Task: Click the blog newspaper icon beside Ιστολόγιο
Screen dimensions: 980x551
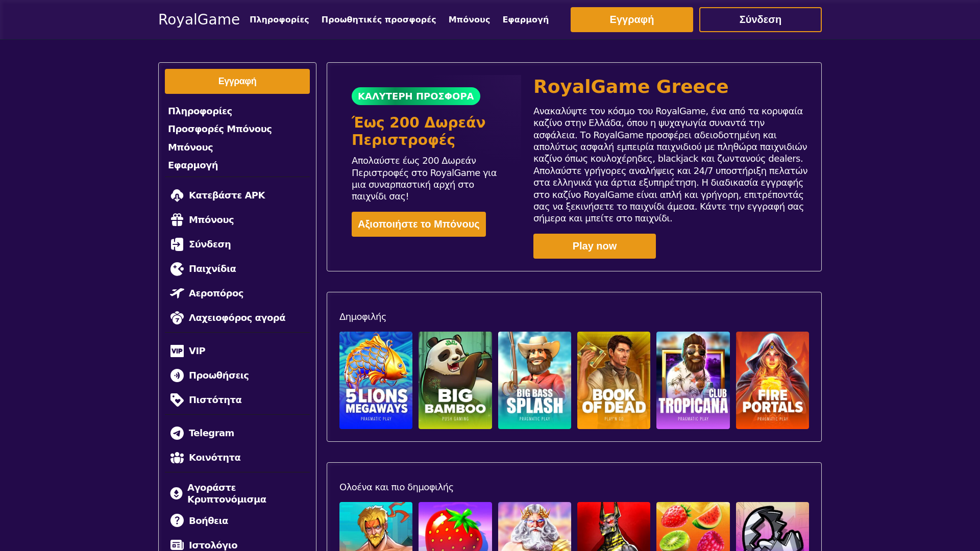Action: pos(177,545)
